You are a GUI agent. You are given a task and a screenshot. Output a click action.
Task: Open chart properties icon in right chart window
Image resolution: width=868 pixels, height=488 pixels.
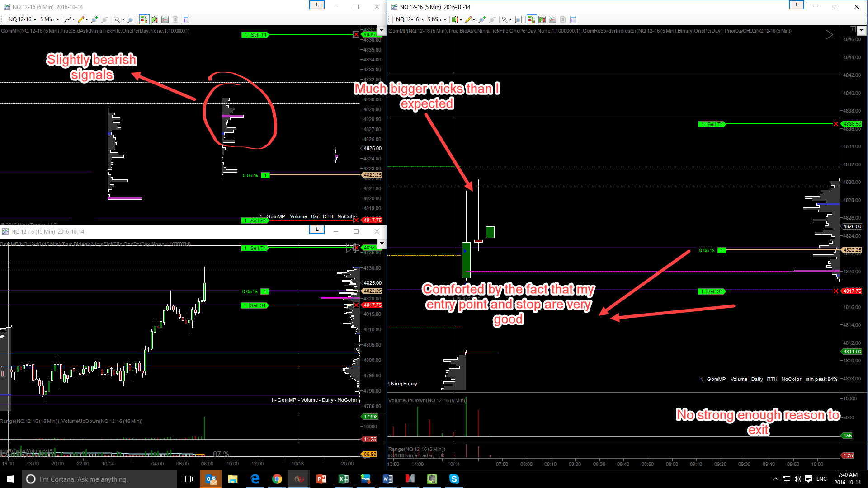(x=573, y=19)
